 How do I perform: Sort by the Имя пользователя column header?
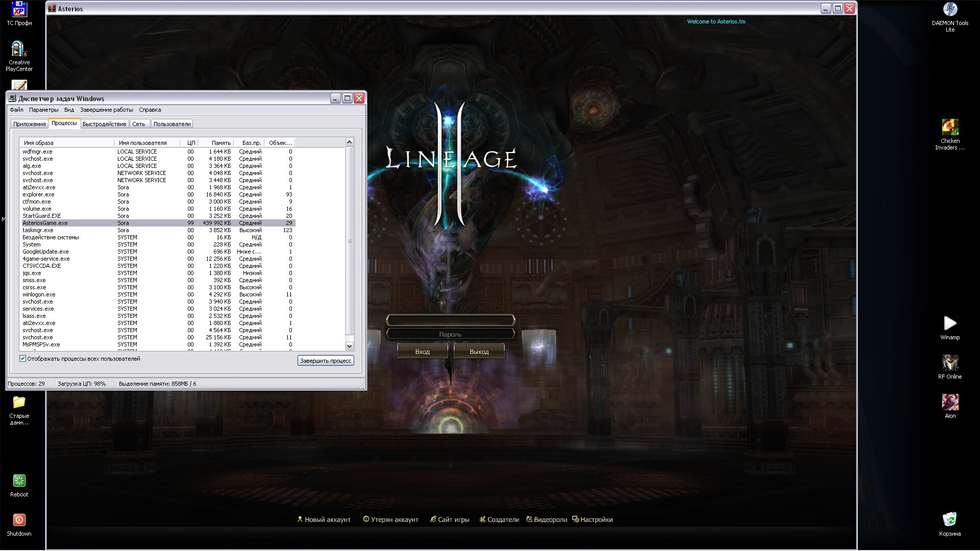pos(148,143)
